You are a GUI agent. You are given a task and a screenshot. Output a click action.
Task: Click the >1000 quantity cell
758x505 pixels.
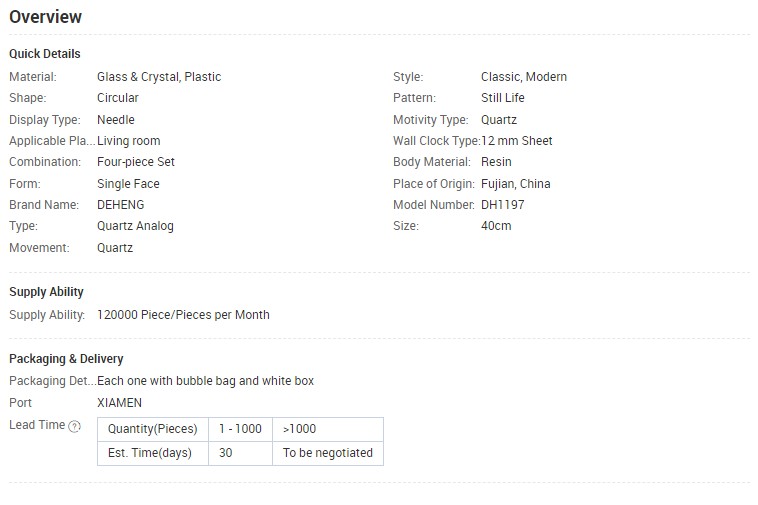pyautogui.click(x=328, y=429)
